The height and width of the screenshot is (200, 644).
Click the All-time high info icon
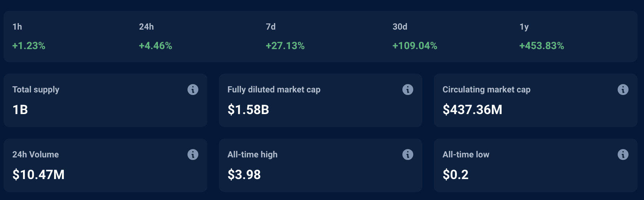pyautogui.click(x=408, y=155)
